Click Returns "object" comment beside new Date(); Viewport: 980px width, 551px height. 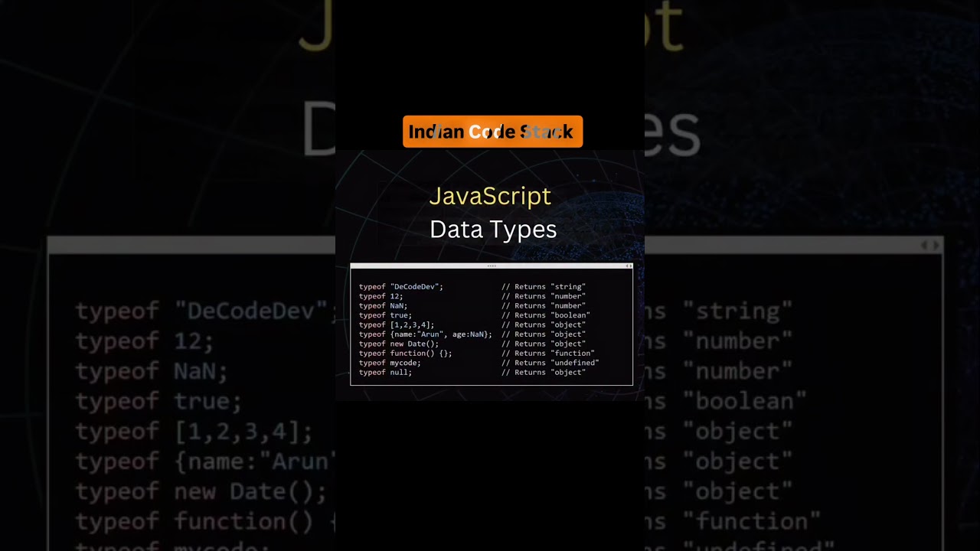pyautogui.click(x=544, y=344)
